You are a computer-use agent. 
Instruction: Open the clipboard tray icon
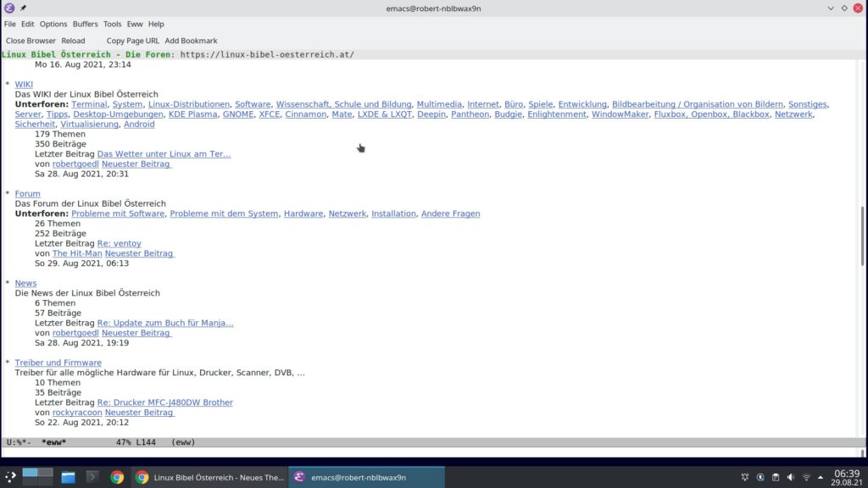pos(776,477)
